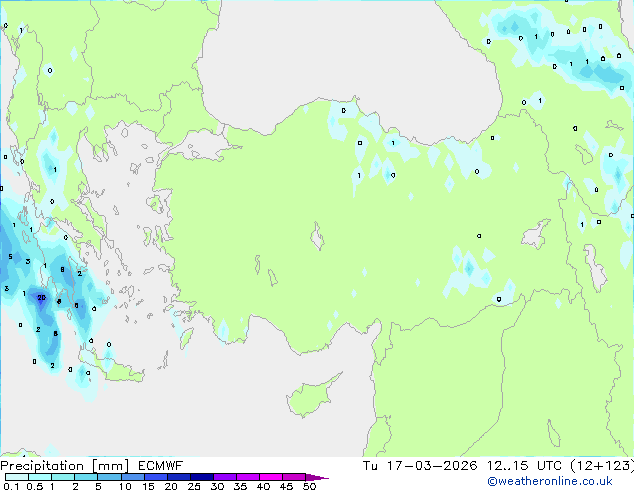Click the 1–2 mm legend color swatch
This screenshot has width=634, height=490.
[x=63, y=477]
